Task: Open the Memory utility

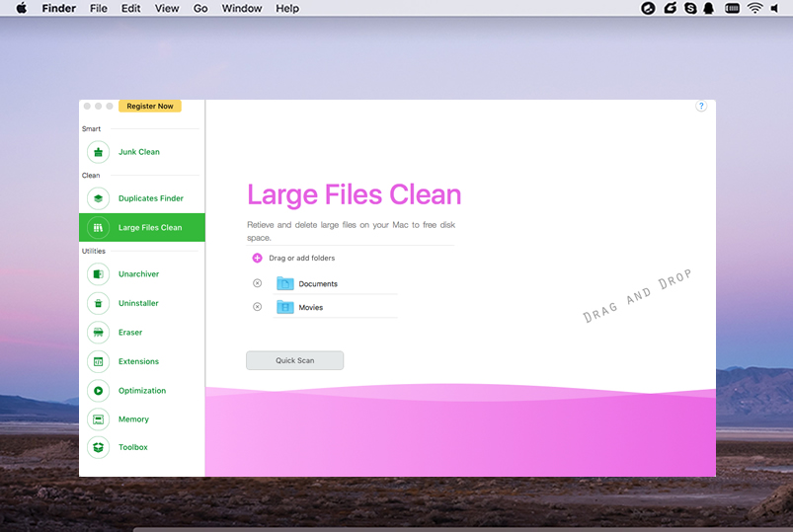Action: [x=133, y=419]
